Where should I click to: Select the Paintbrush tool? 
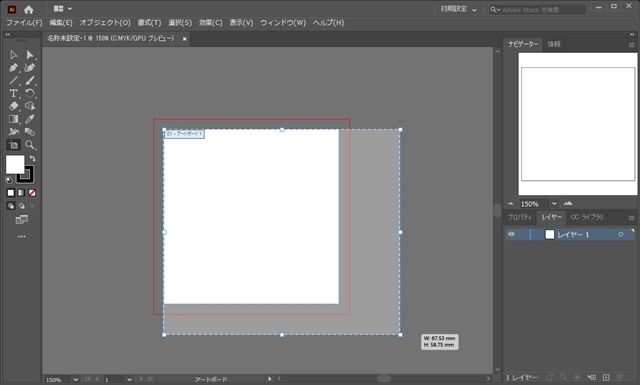click(x=29, y=80)
